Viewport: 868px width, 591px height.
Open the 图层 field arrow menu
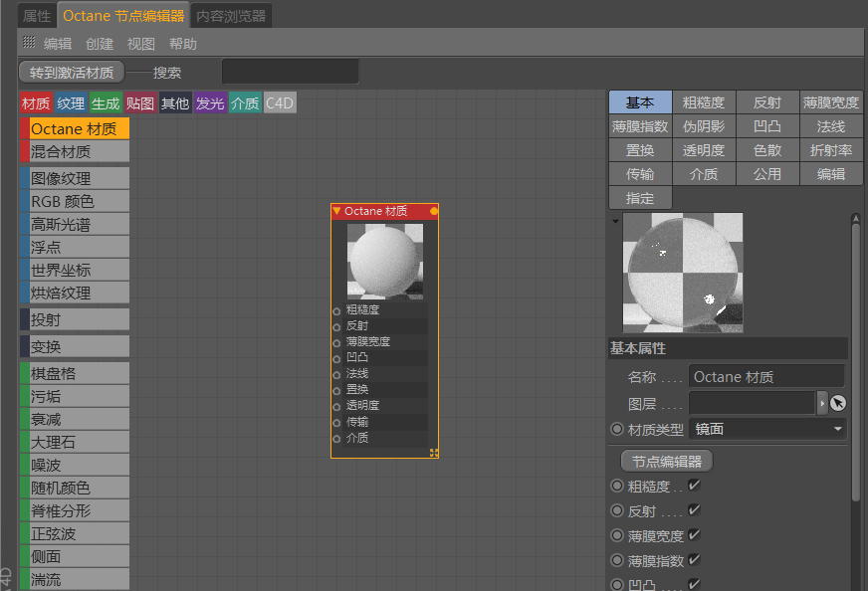pos(822,403)
